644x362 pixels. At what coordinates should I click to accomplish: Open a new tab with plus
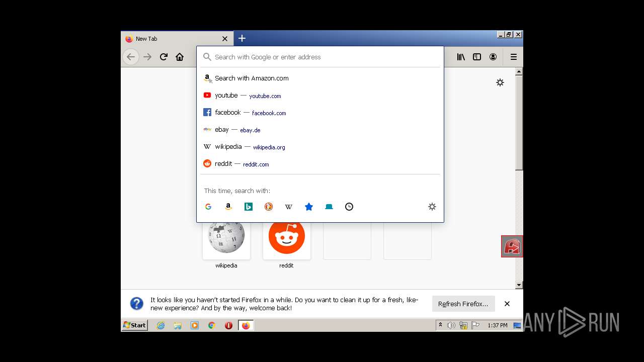tap(242, 38)
